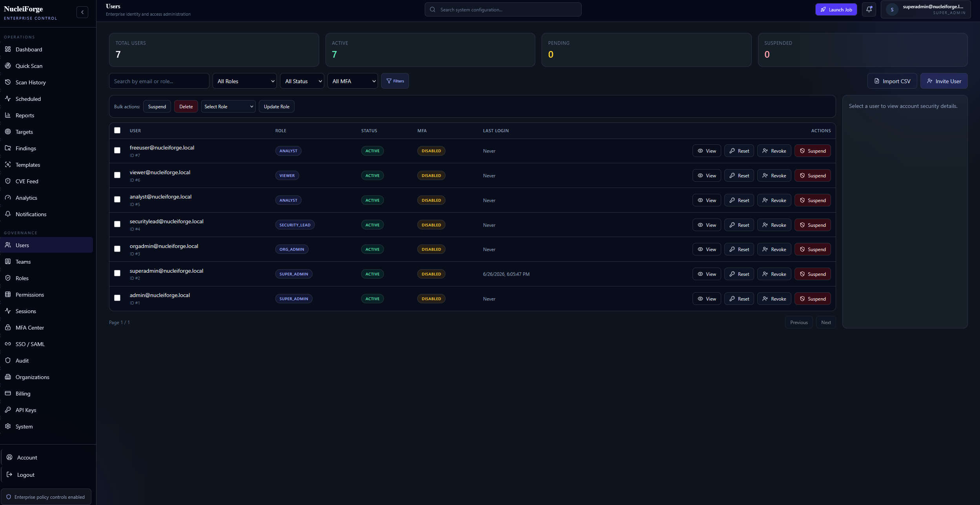This screenshot has width=980, height=505.
Task: View details for securitylead@nucleiforge.local
Action: (x=707, y=225)
